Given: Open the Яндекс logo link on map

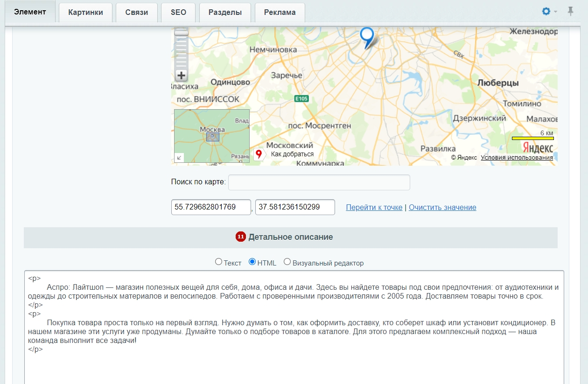Looking at the screenshot, I should pyautogui.click(x=538, y=148).
